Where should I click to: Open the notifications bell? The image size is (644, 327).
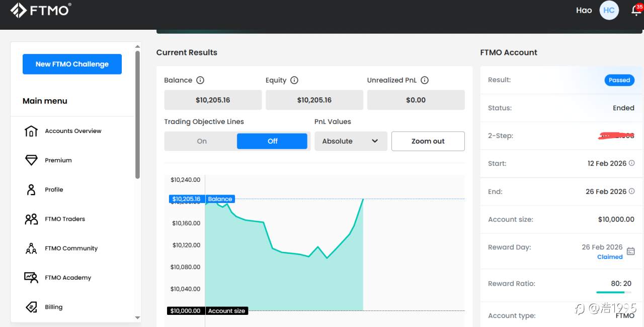coord(636,11)
